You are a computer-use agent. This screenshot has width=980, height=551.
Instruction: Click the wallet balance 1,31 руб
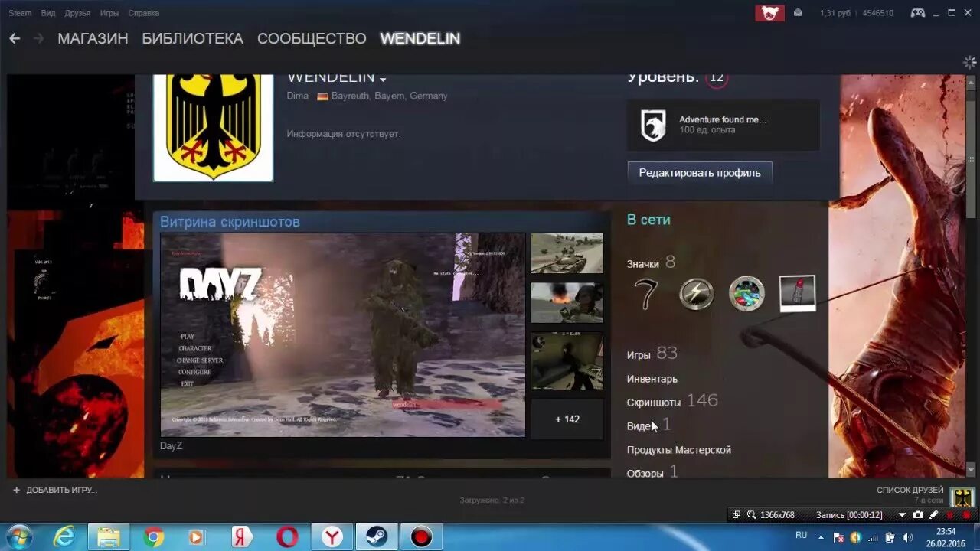point(836,13)
